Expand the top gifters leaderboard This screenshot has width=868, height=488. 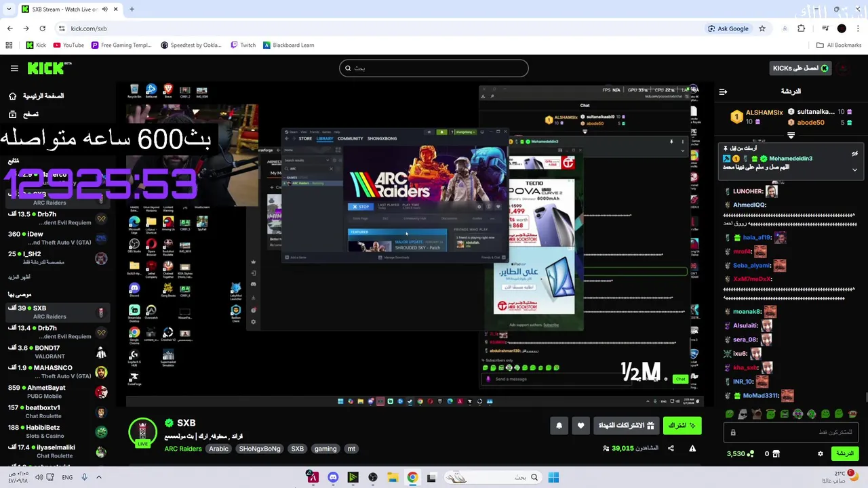791,135
